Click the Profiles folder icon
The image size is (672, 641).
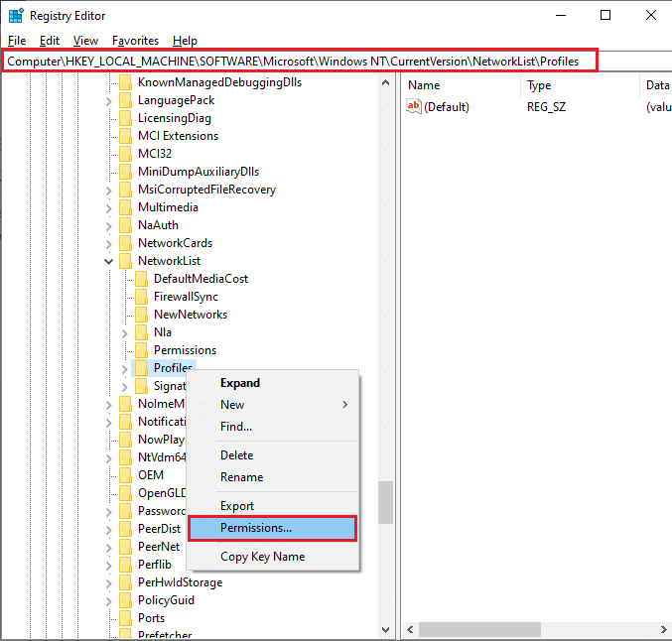(141, 368)
